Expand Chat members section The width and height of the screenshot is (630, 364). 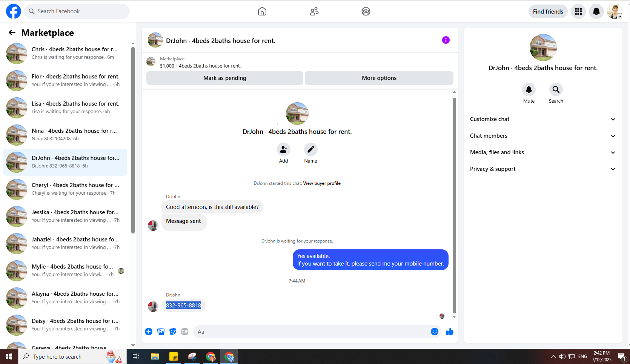click(543, 136)
